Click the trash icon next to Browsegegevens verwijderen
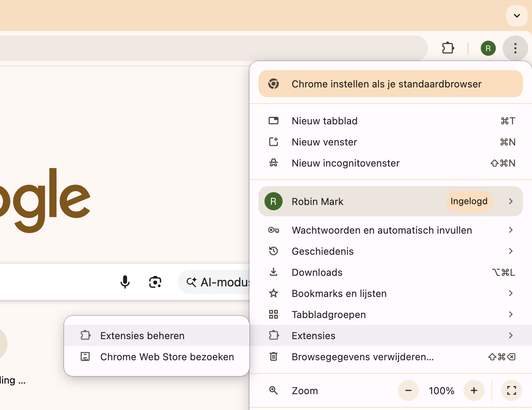This screenshot has height=410, width=532. (x=274, y=356)
